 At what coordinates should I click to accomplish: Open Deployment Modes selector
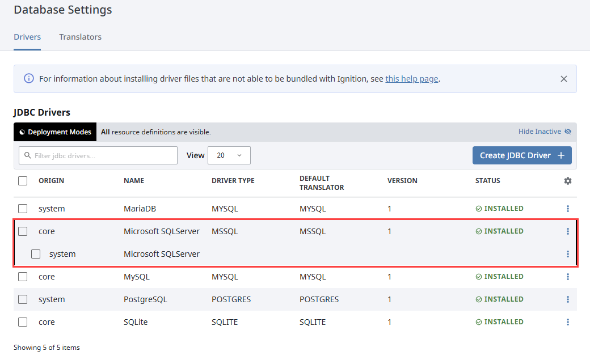[x=55, y=132]
